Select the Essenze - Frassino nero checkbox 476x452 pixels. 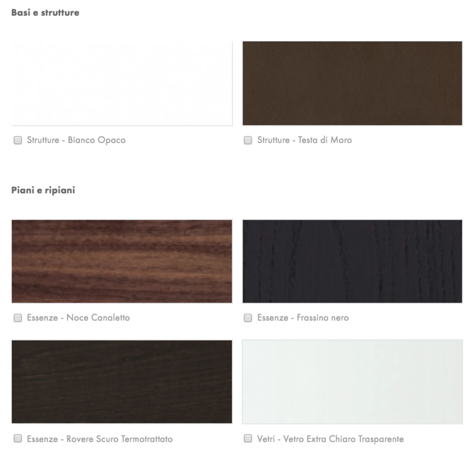coord(248,318)
